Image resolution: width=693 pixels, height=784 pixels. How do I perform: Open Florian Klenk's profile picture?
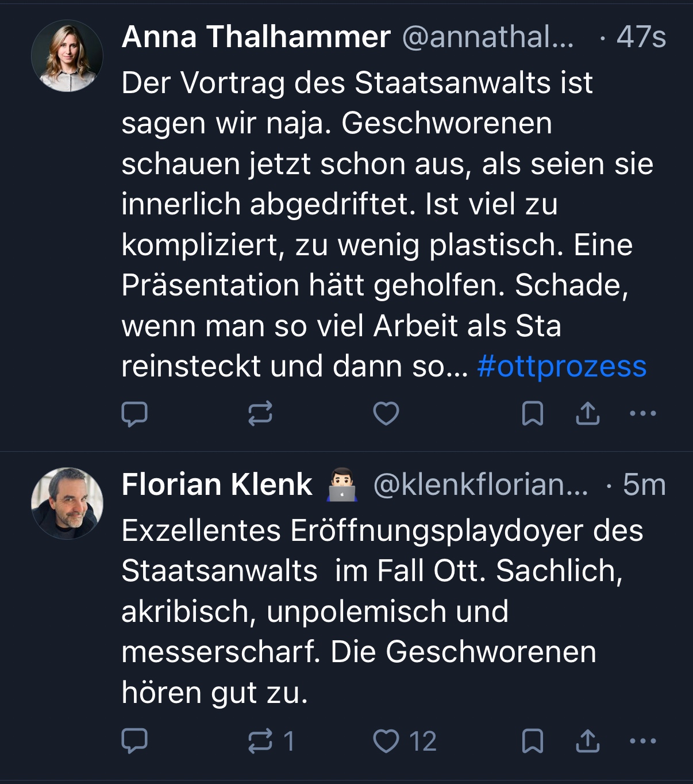point(67,504)
